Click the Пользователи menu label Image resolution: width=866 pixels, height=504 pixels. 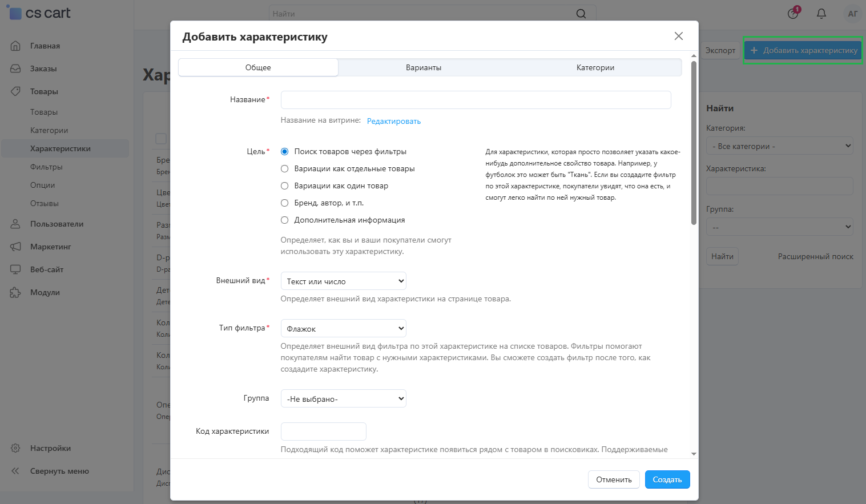pyautogui.click(x=57, y=224)
